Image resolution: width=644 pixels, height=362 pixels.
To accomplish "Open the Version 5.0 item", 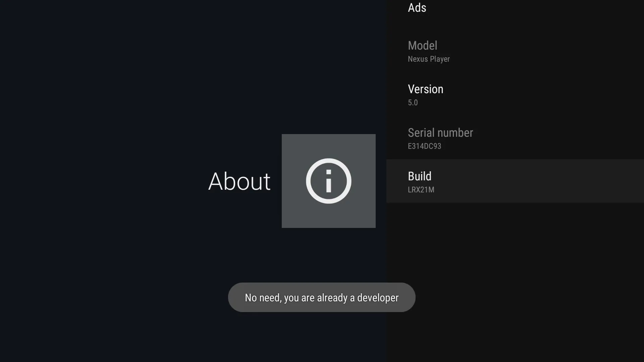I will pos(515,94).
